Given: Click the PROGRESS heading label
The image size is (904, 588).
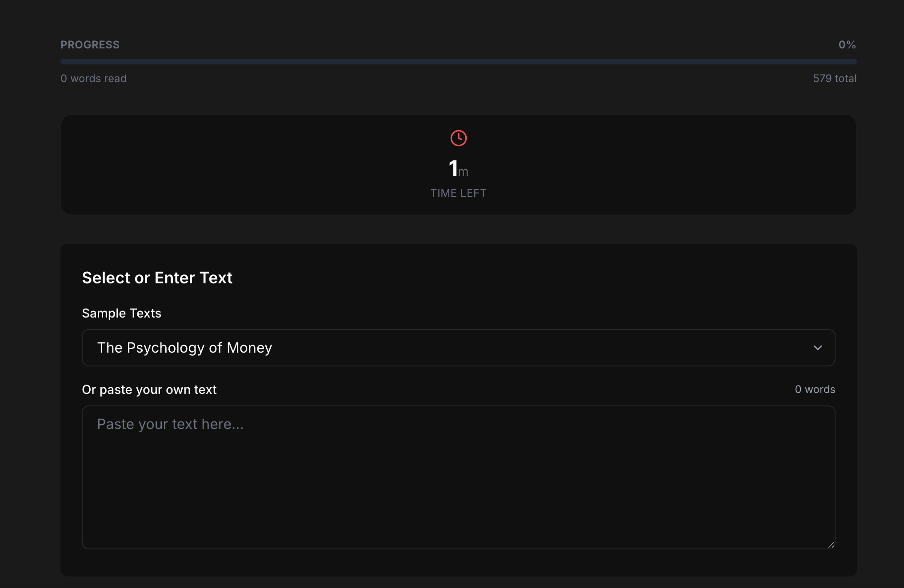Looking at the screenshot, I should click(90, 45).
